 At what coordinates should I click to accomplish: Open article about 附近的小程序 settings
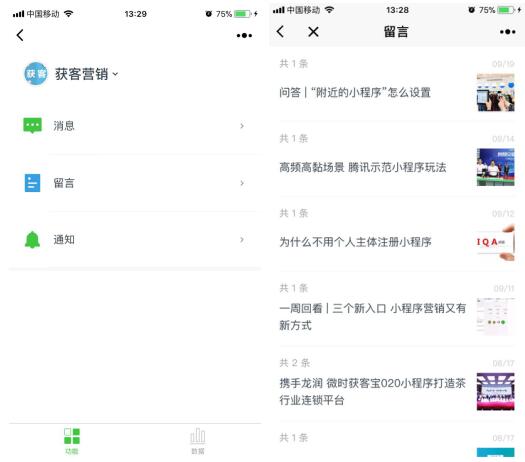(x=355, y=92)
